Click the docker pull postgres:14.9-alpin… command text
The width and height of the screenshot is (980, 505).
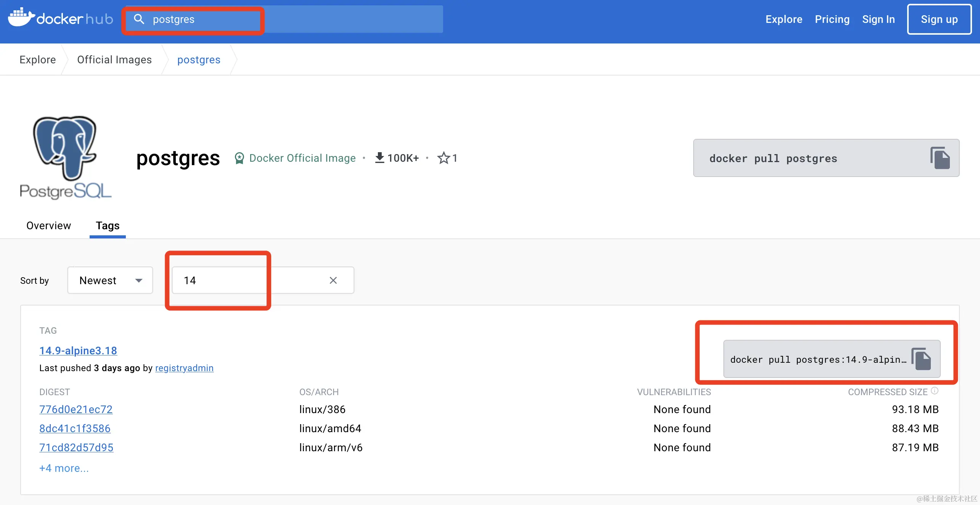coord(818,359)
